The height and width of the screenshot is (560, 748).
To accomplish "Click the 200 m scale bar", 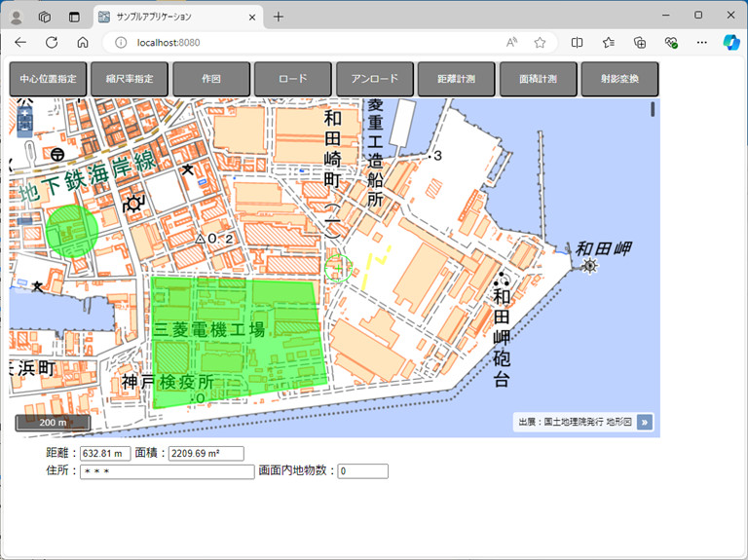I will pos(53,423).
